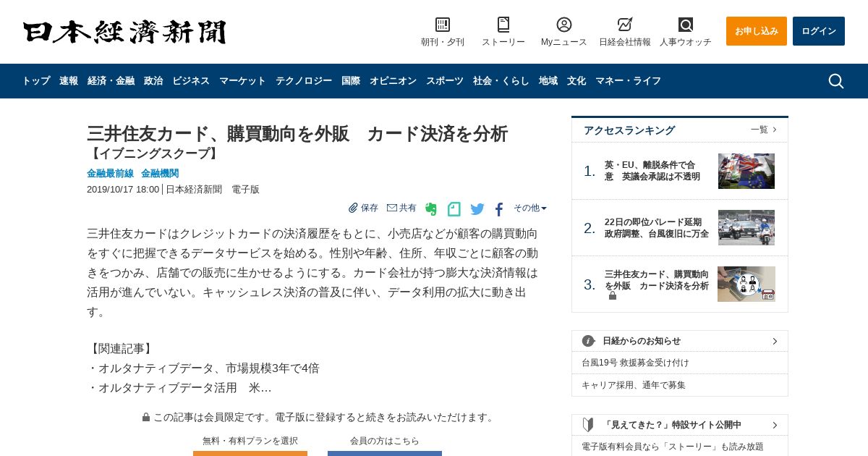
Task: Share article to Evernote elephant icon
Action: pos(431,209)
